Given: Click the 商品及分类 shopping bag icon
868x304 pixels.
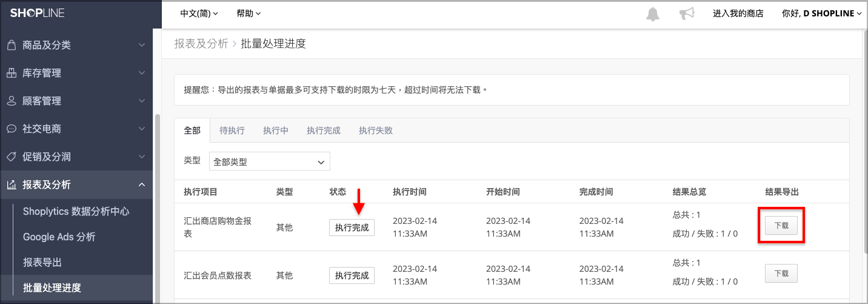Looking at the screenshot, I should point(11,45).
